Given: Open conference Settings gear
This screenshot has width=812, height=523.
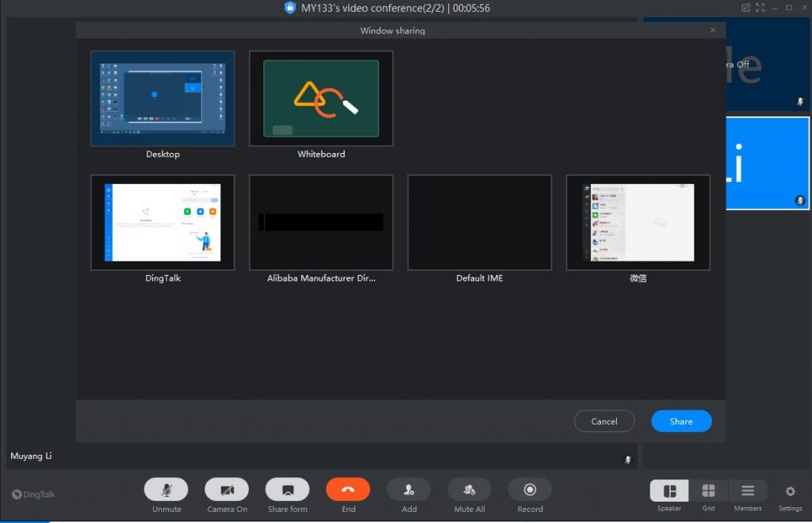Looking at the screenshot, I should point(790,491).
